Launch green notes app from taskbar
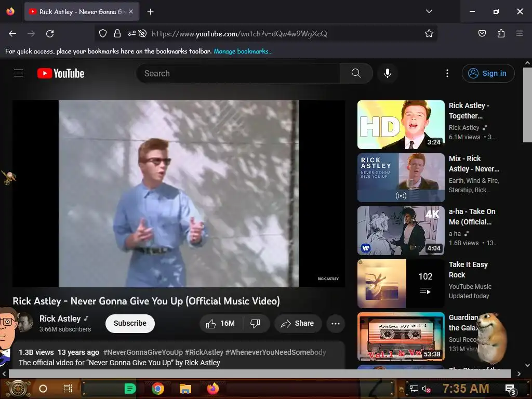The height and width of the screenshot is (399, 532). [130, 389]
